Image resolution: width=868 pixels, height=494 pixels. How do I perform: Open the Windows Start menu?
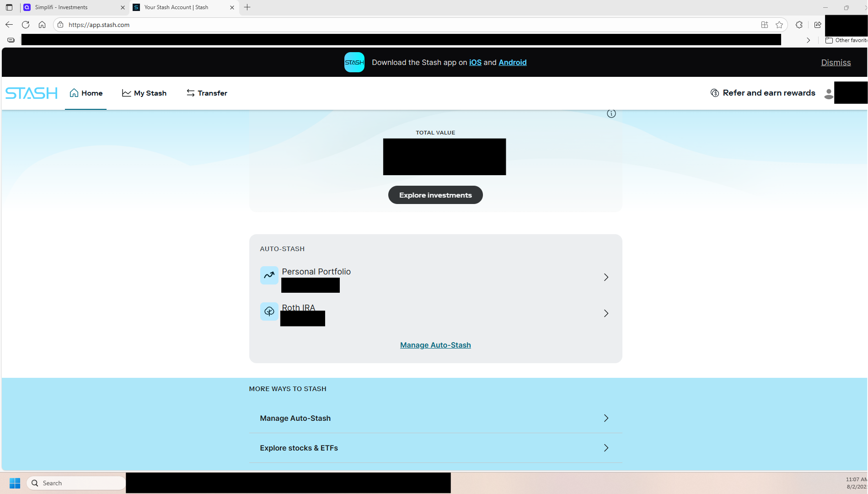pyautogui.click(x=15, y=483)
